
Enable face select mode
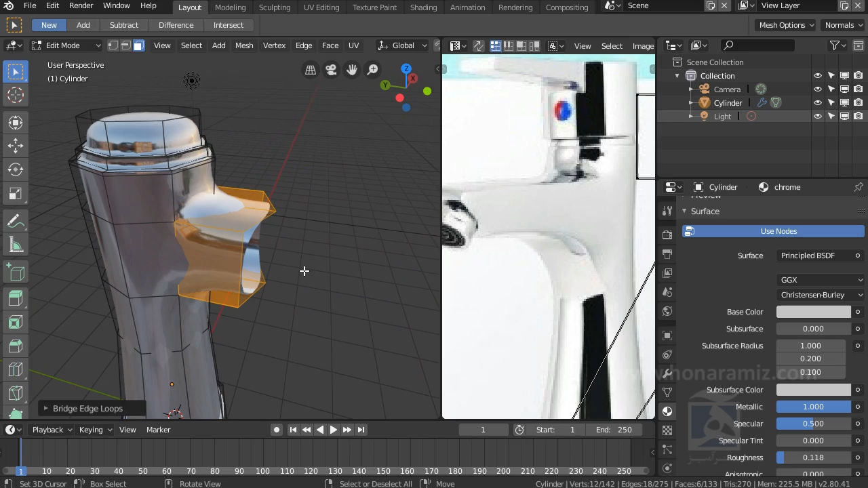coord(138,45)
